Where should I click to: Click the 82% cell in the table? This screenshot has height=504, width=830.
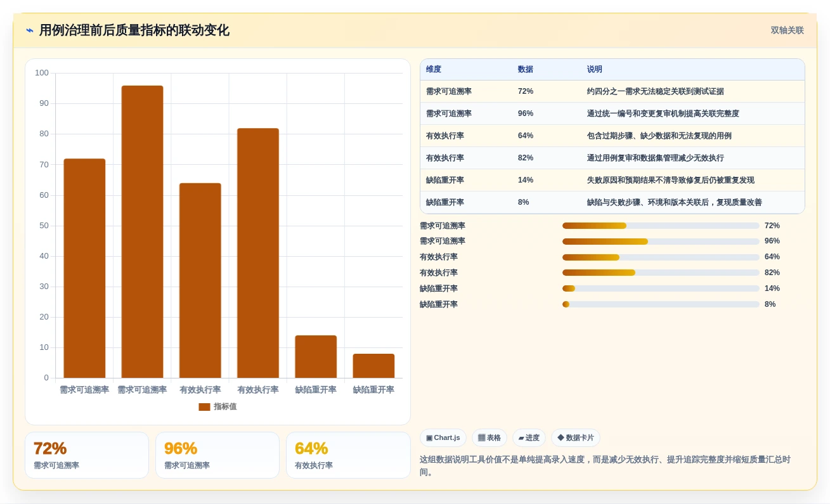point(526,158)
